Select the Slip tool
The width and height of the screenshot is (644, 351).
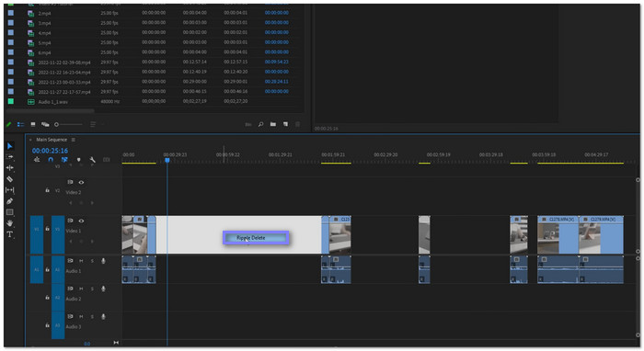click(x=10, y=190)
